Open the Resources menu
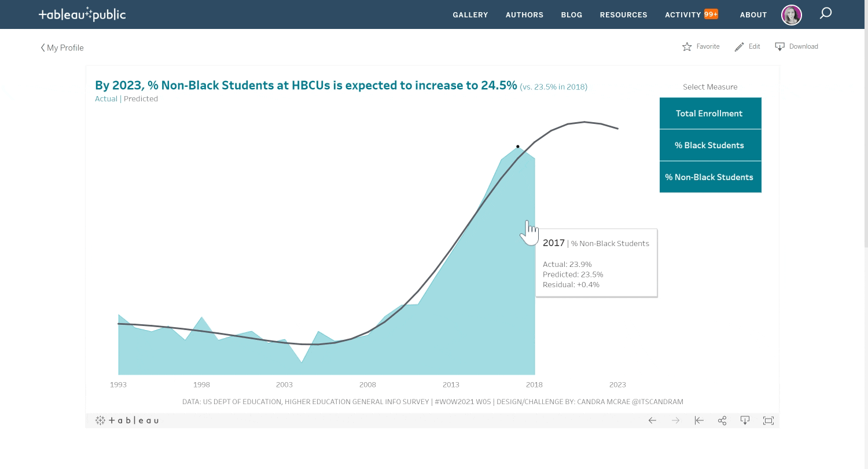Viewport: 868px width, 469px height. (x=623, y=15)
